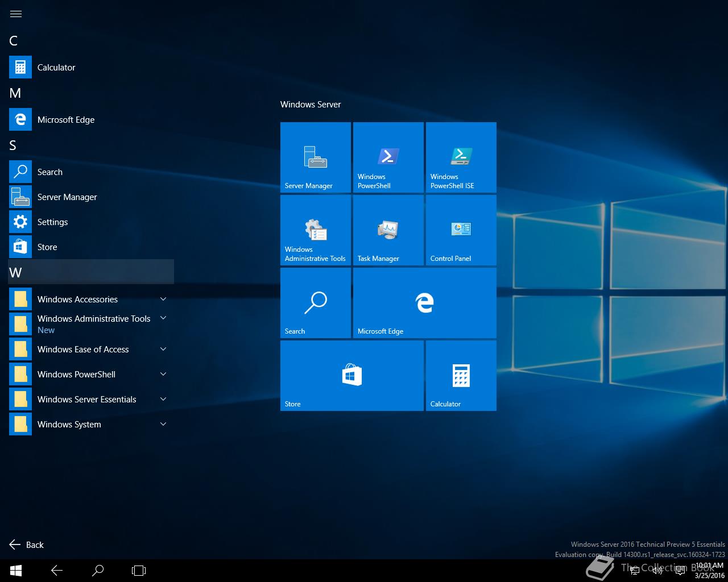Click the hamburger menu icon
The width and height of the screenshot is (728, 582).
pyautogui.click(x=16, y=14)
